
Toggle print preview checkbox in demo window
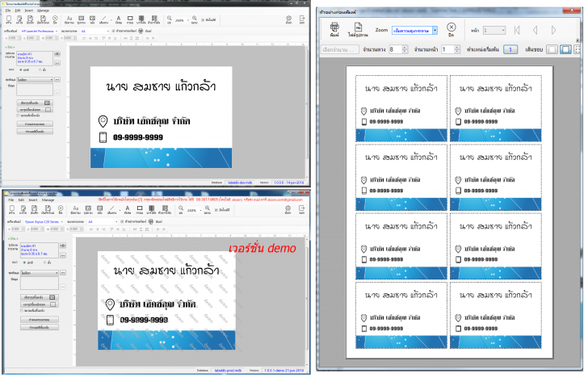(122, 221)
